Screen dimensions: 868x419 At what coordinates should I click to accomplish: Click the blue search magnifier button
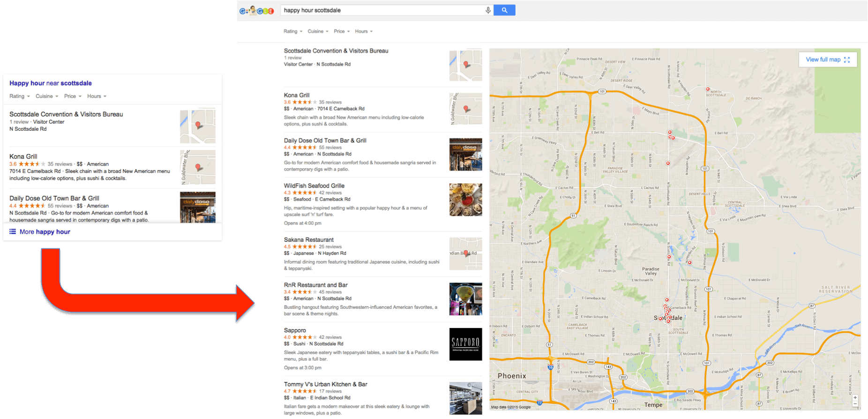[x=504, y=10]
